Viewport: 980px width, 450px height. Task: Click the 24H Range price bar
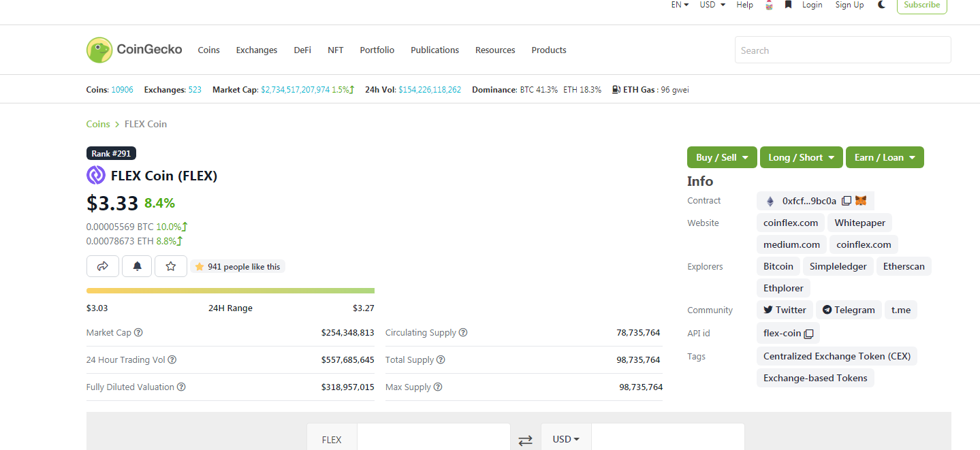tap(230, 291)
